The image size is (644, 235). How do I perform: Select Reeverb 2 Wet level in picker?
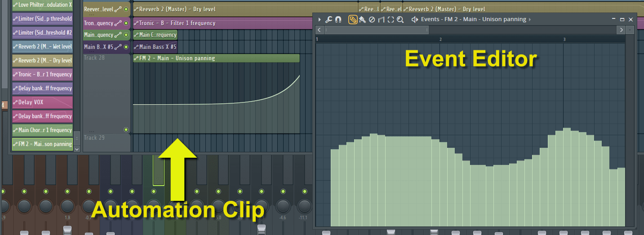[x=43, y=47]
